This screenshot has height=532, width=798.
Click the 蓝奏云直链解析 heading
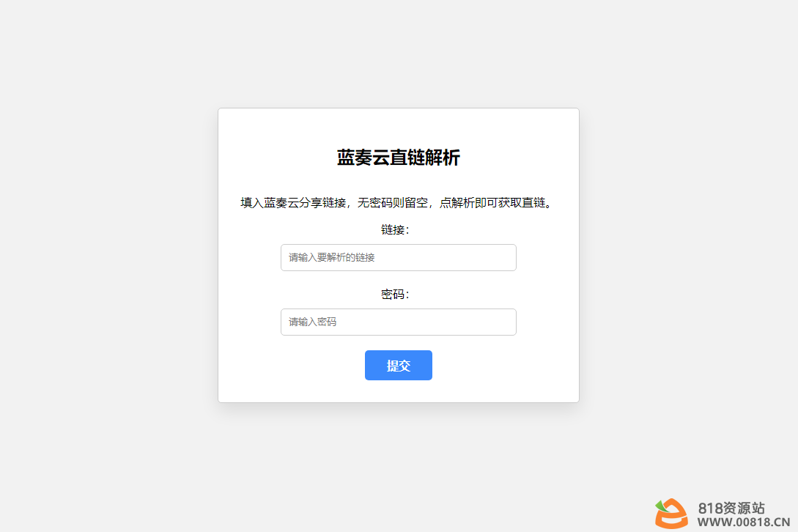[399, 158]
